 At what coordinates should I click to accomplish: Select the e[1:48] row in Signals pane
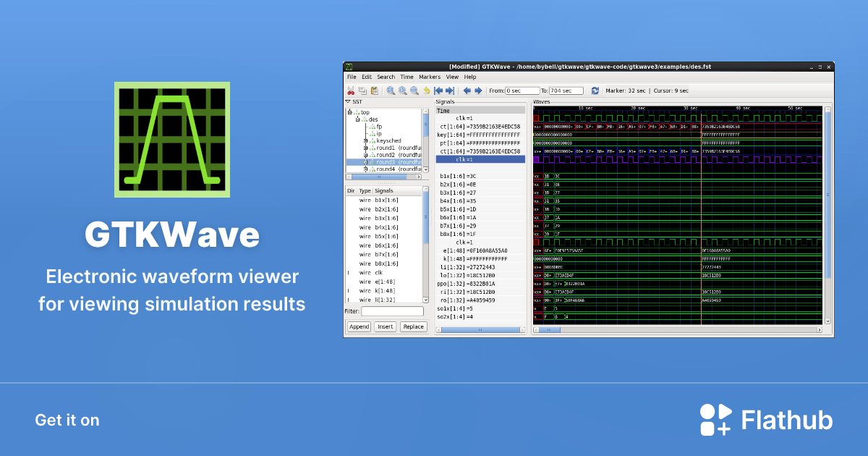[x=480, y=250]
